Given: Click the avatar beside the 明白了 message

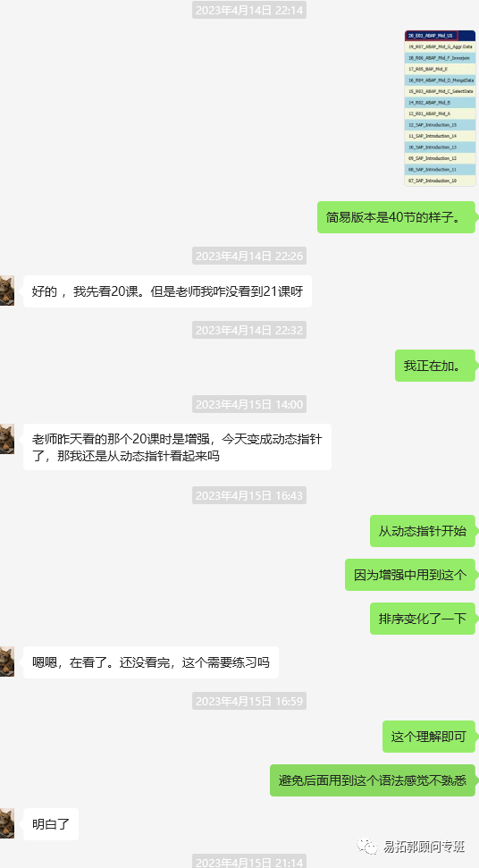Looking at the screenshot, I should click(x=6, y=823).
